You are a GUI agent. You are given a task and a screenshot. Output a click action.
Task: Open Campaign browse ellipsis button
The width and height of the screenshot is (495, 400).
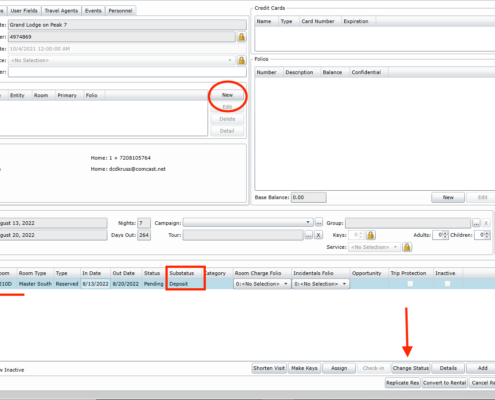pos(319,222)
